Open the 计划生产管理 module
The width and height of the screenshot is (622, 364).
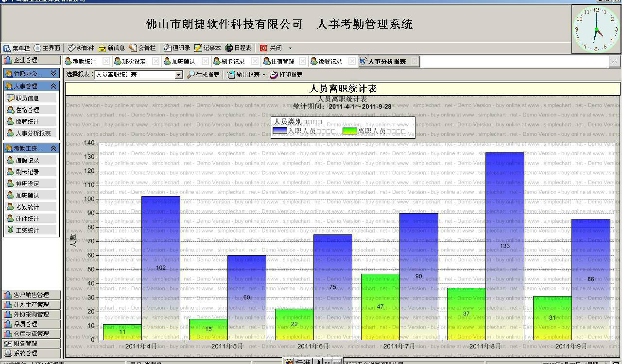(31, 305)
